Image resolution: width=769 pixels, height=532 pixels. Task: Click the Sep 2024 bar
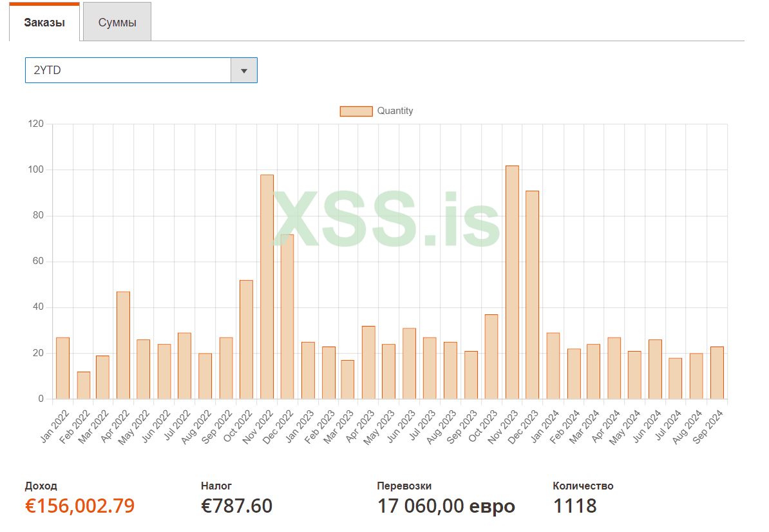[x=717, y=373]
